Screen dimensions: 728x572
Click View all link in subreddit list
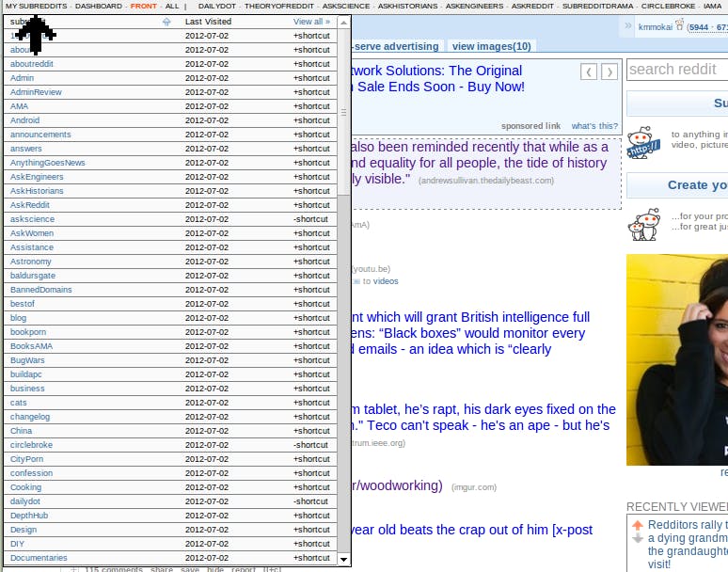[311, 22]
